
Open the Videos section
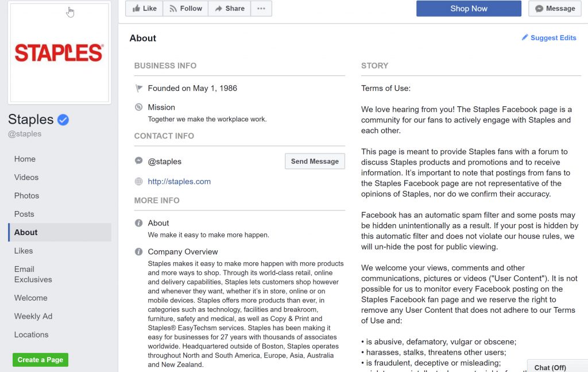(26, 177)
